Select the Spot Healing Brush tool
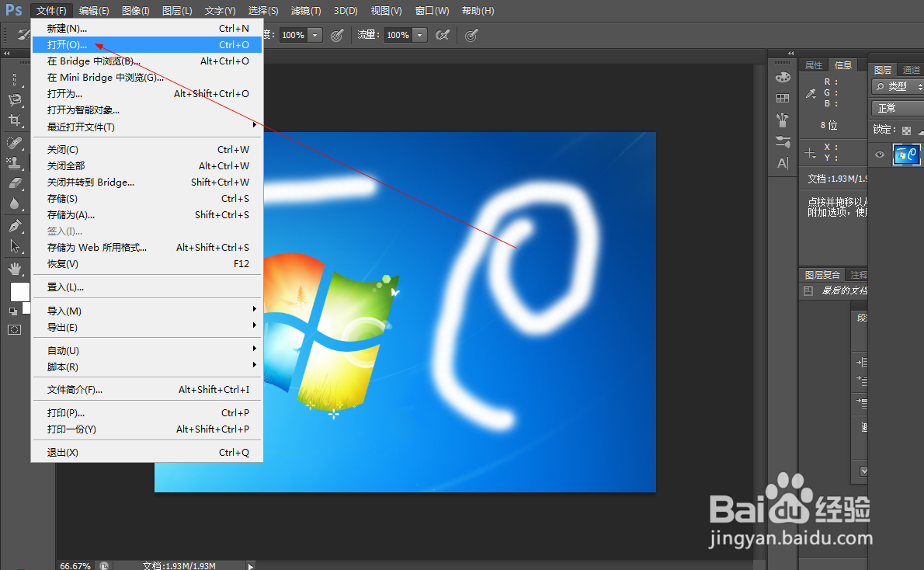 click(15, 142)
